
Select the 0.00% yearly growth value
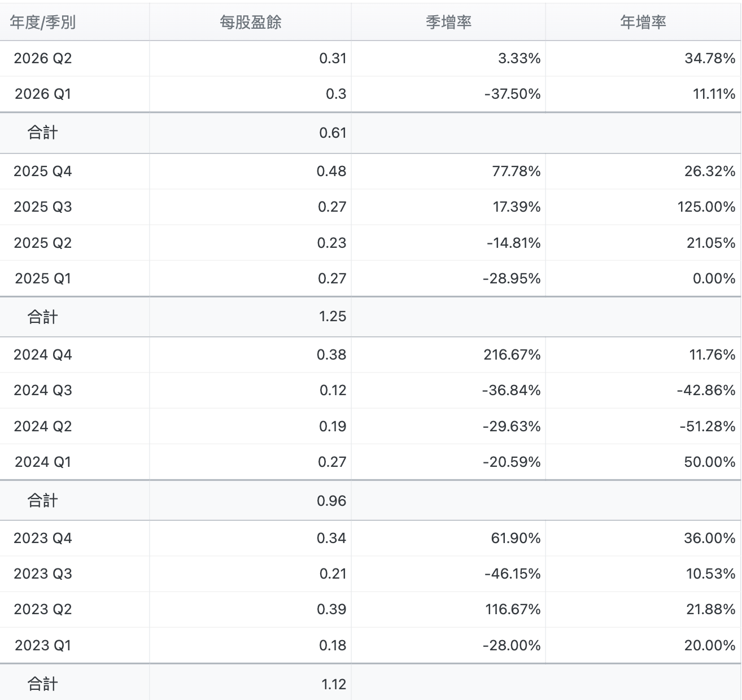714,278
